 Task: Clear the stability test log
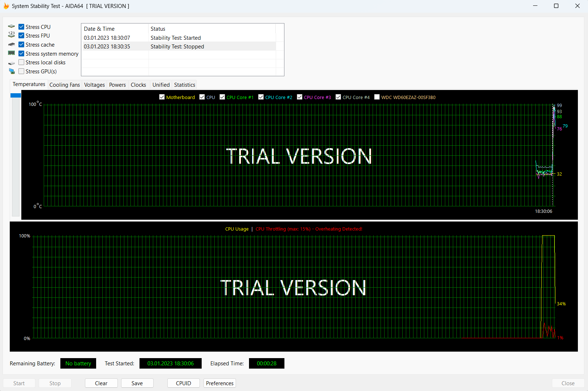click(101, 383)
